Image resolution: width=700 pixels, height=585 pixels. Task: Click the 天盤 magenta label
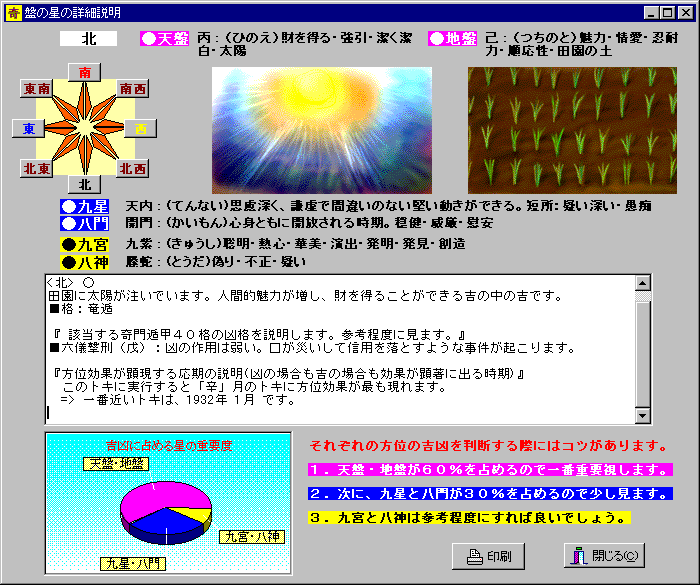pyautogui.click(x=165, y=38)
